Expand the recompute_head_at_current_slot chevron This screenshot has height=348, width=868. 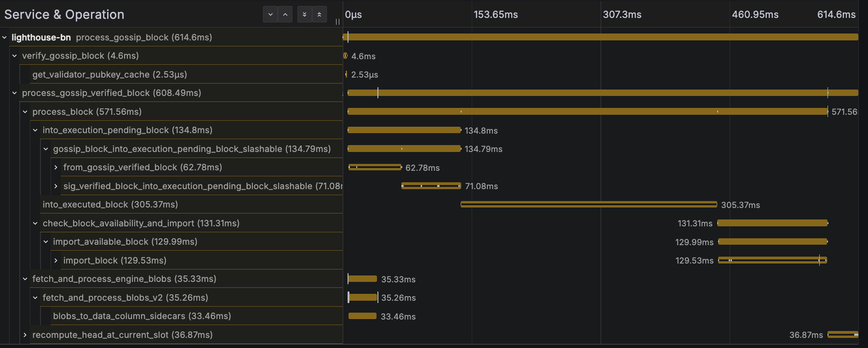25,335
